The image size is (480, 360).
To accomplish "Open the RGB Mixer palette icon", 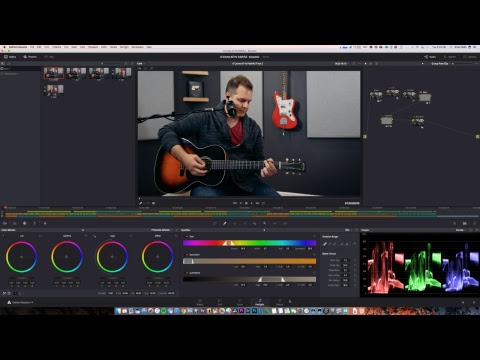I will point(35,223).
